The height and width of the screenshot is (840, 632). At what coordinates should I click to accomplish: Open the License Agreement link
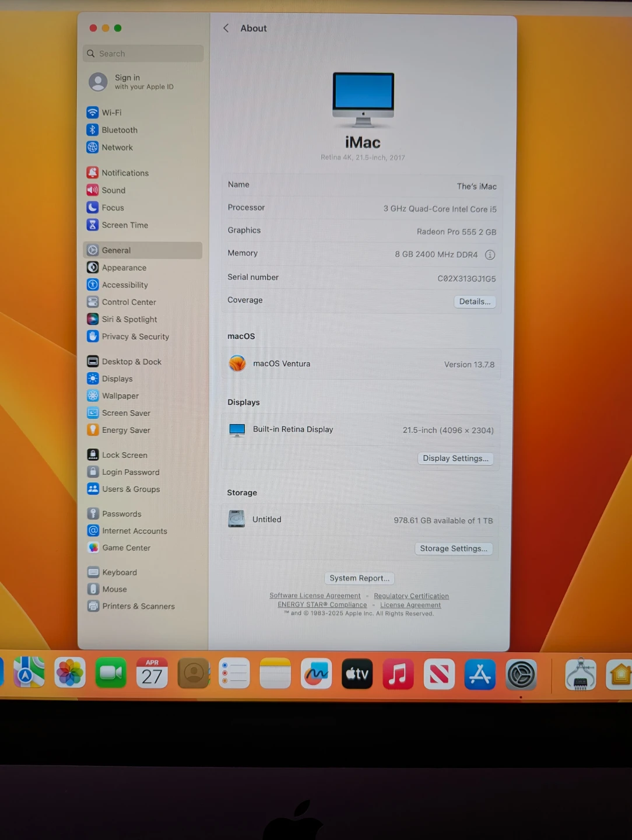(410, 605)
